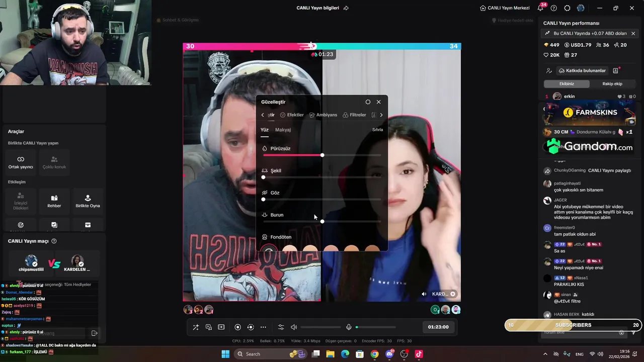The width and height of the screenshot is (644, 362).
Task: Select the Makyaj sub-tab
Action: (x=283, y=130)
